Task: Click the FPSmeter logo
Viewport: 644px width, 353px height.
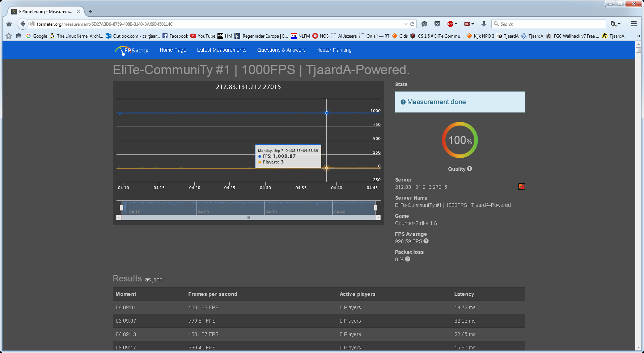Action: pyautogui.click(x=131, y=50)
